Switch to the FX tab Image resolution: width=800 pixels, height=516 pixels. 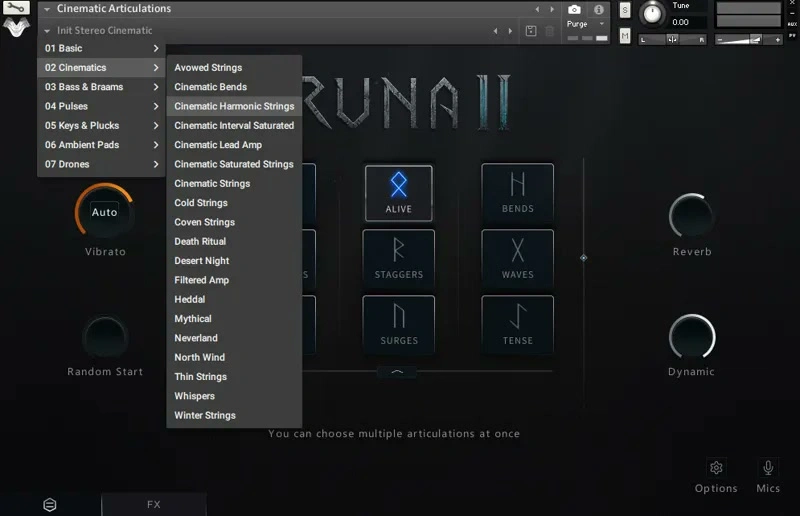tap(154, 505)
